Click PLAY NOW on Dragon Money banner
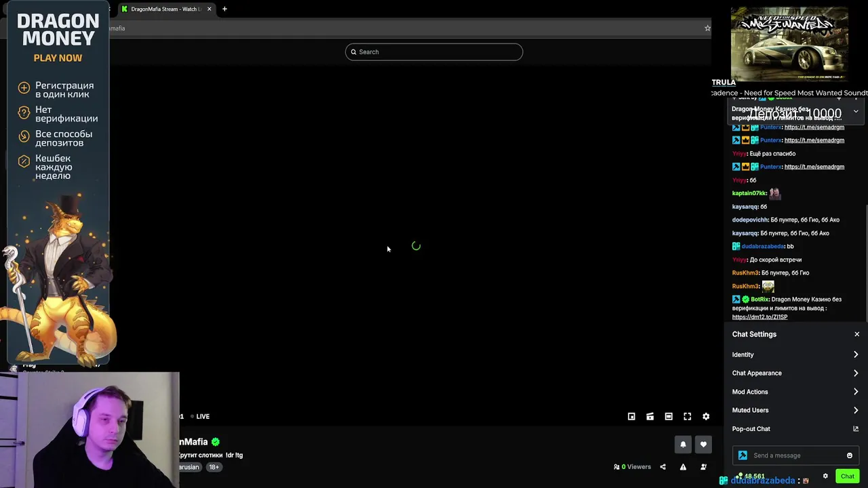 58,58
